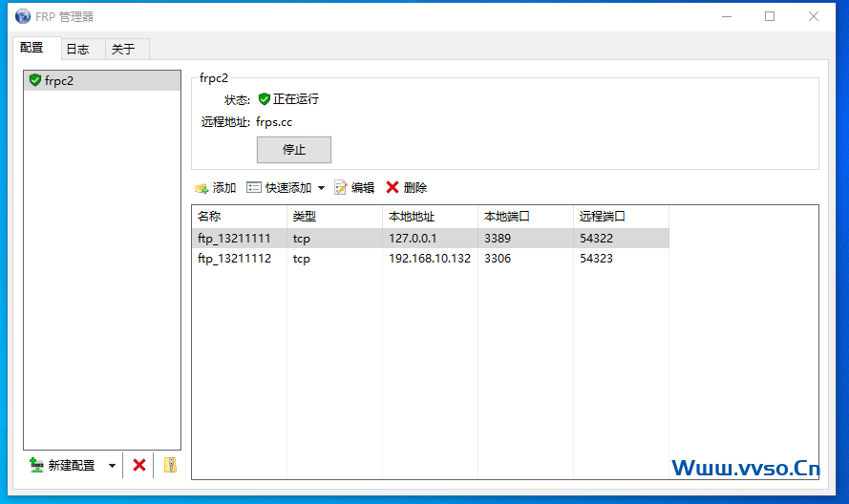Viewport: 849px width, 504px height.
Task: Sort by the 远程端口 column header
Action: [622, 217]
